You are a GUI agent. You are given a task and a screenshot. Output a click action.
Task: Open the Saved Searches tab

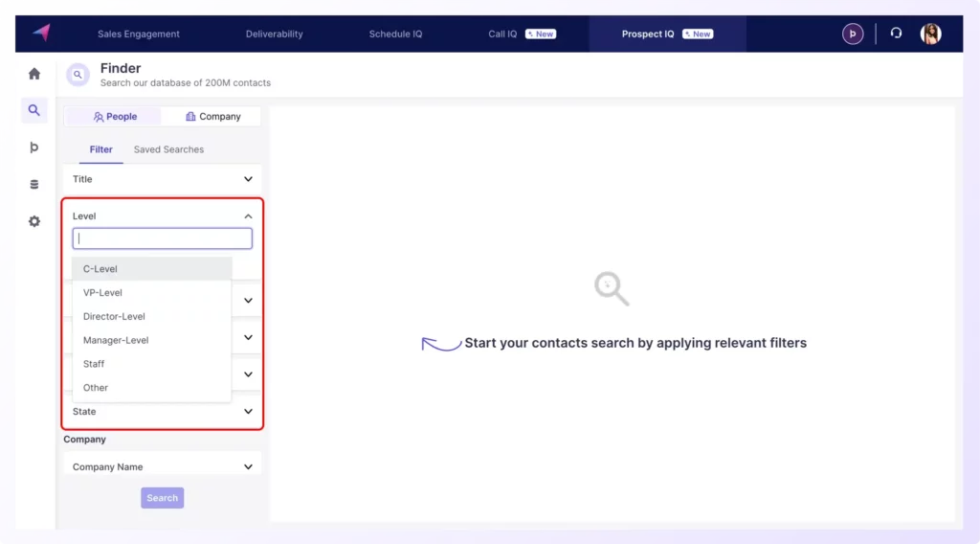pyautogui.click(x=168, y=149)
